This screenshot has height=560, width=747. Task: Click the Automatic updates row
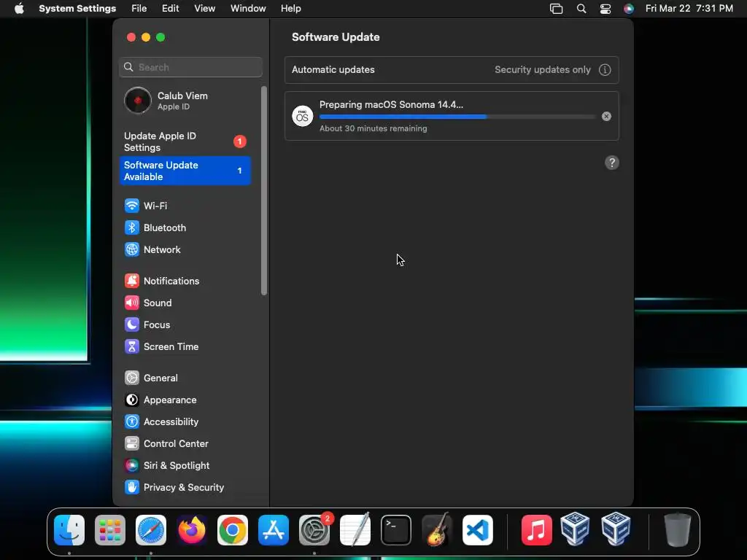tap(452, 70)
